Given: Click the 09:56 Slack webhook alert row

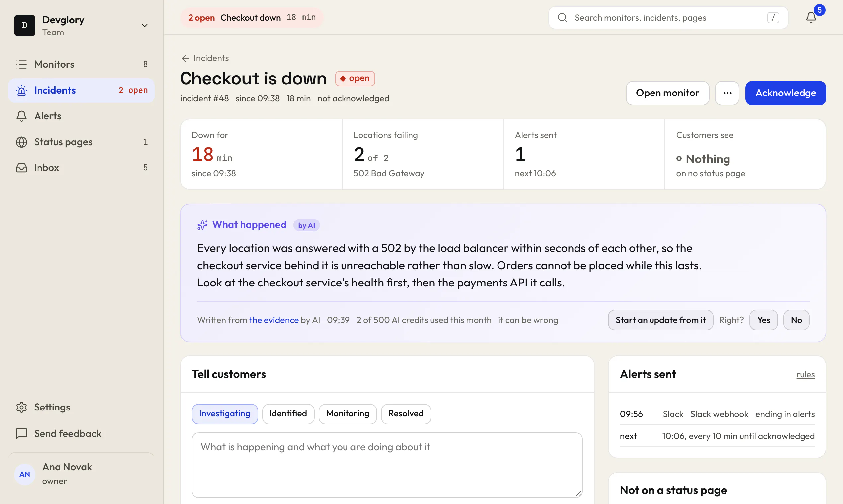Looking at the screenshot, I should [717, 414].
